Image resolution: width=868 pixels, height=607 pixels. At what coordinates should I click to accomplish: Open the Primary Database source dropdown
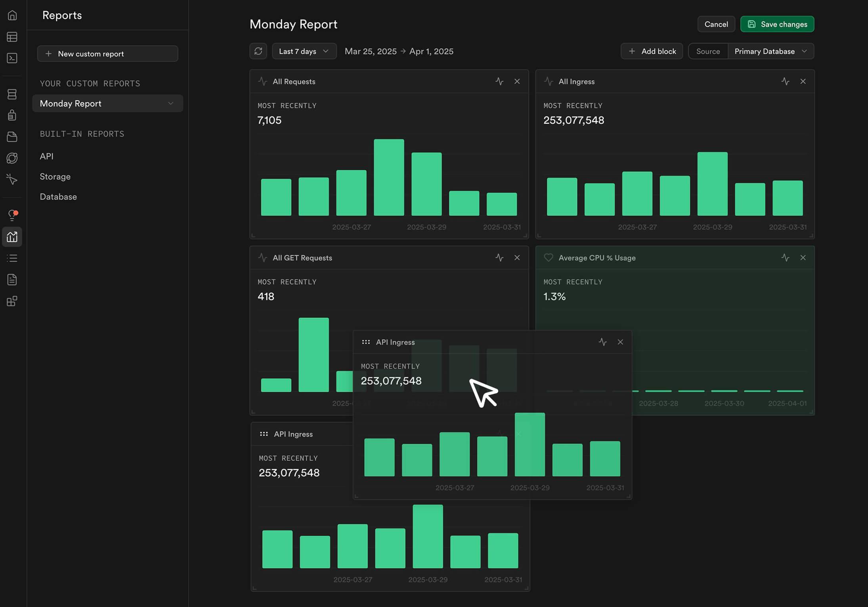pyautogui.click(x=771, y=51)
